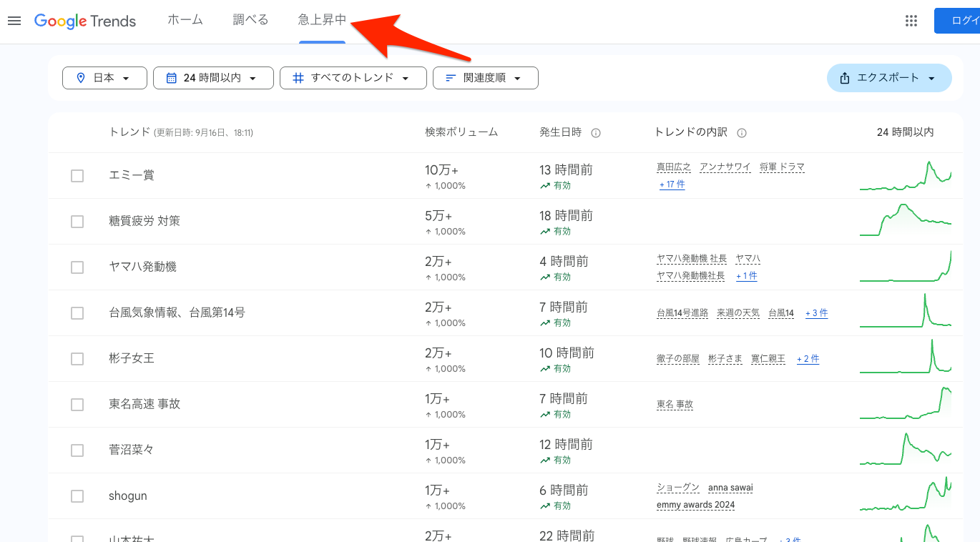Click the エミー賞 trend title
Viewport: 980px width, 542px height.
point(132,175)
